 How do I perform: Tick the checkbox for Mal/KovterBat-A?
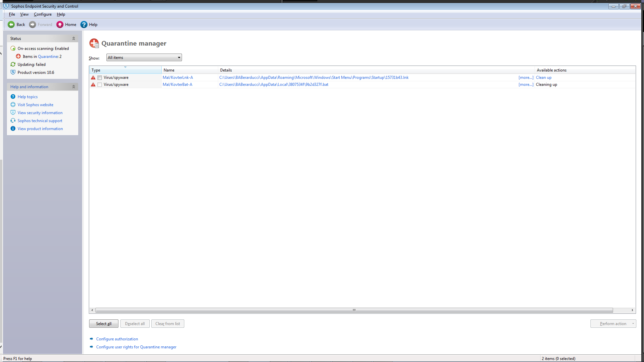[99, 85]
